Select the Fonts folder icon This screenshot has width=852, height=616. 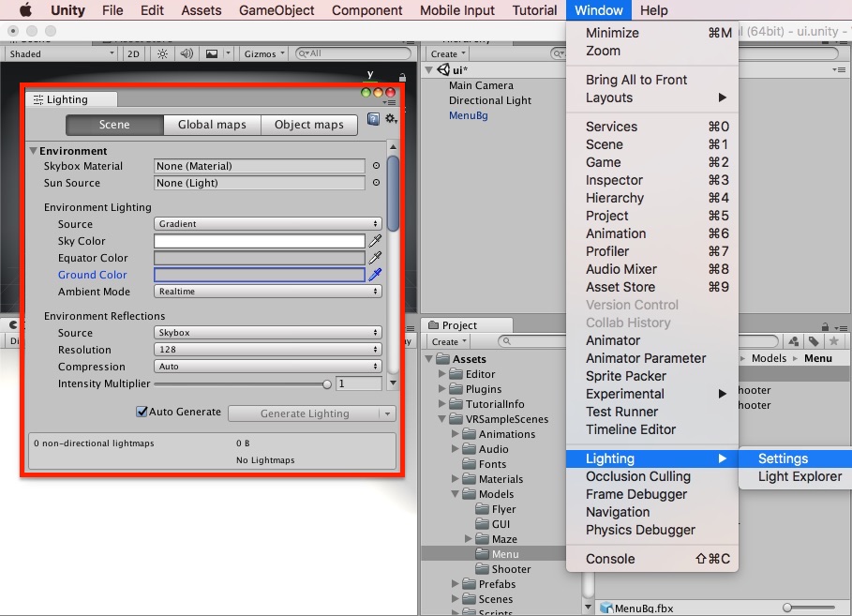[x=469, y=464]
